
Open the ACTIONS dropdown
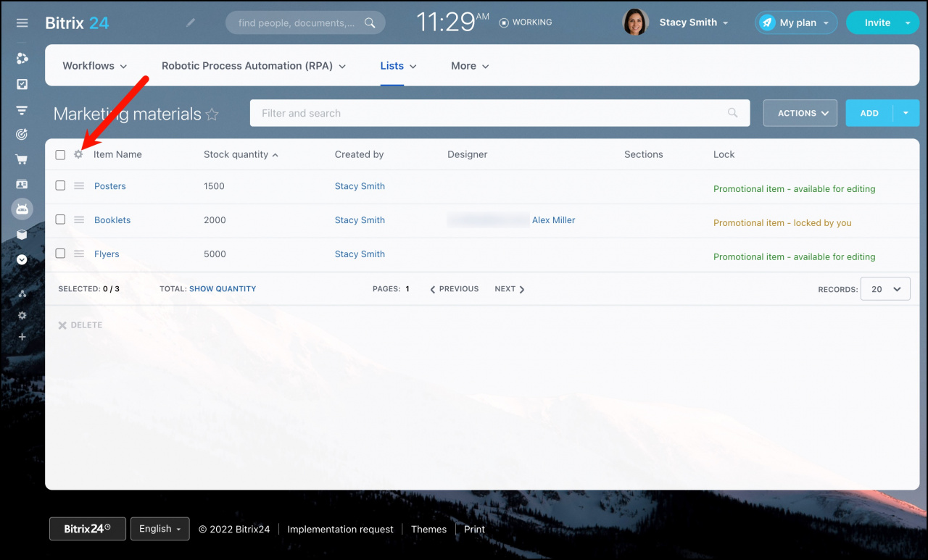(x=800, y=113)
